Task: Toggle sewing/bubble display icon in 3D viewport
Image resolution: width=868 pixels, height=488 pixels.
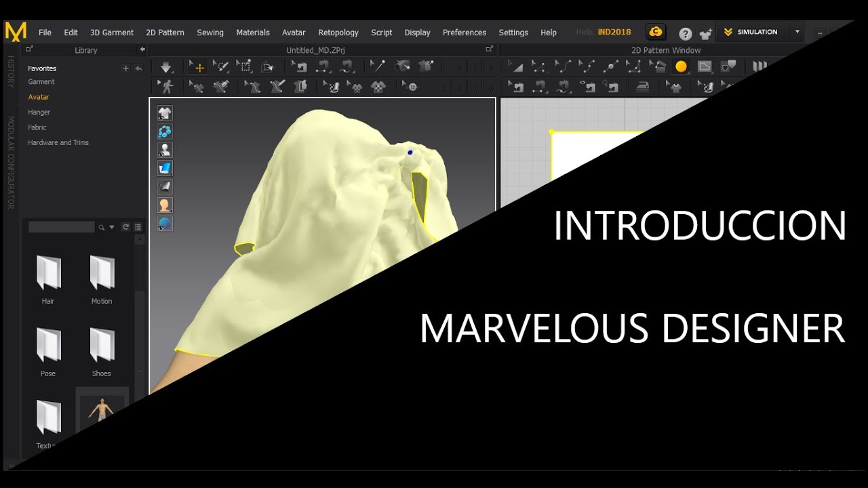Action: (x=165, y=131)
